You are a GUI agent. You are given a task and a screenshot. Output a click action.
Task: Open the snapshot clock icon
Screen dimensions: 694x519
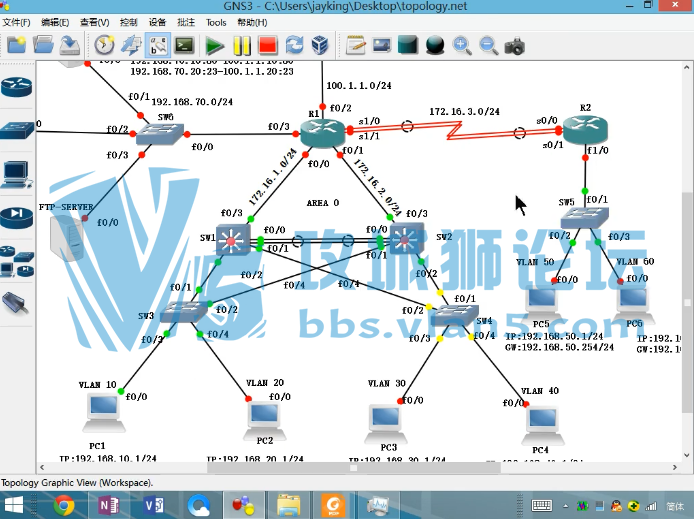[104, 45]
